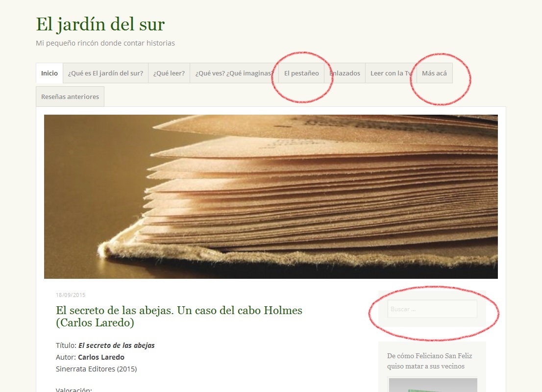542x392 pixels.
Task: Select the Más acá tab
Action: click(x=434, y=73)
